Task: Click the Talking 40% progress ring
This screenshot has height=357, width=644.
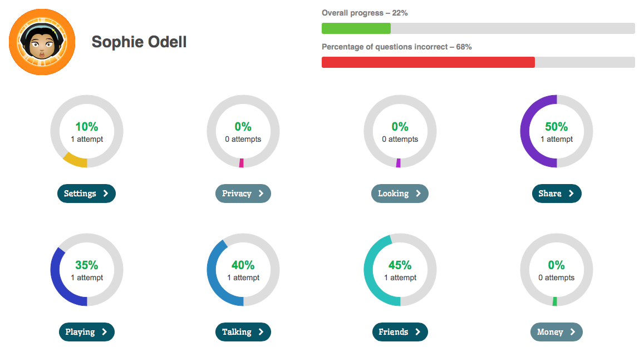Action: tap(243, 270)
